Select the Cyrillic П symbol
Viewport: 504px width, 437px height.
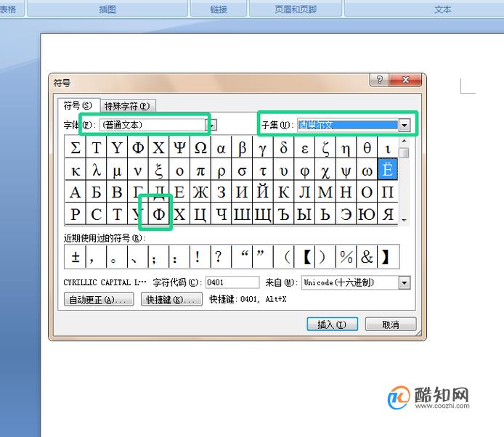[388, 192]
